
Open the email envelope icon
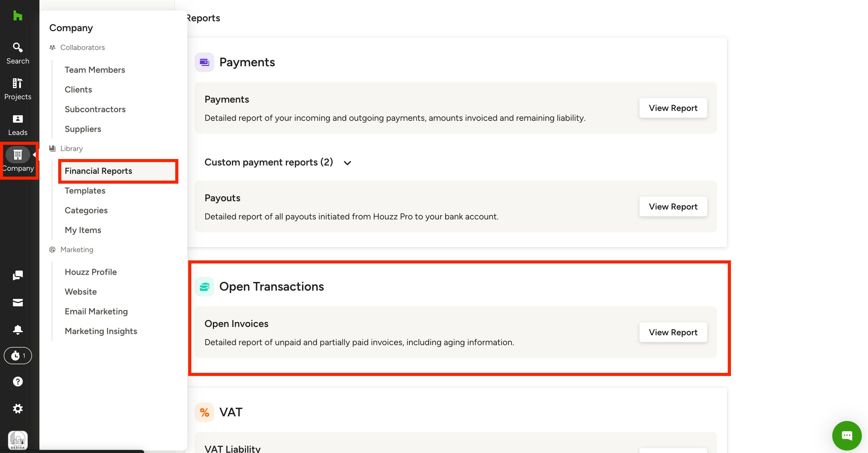point(18,302)
